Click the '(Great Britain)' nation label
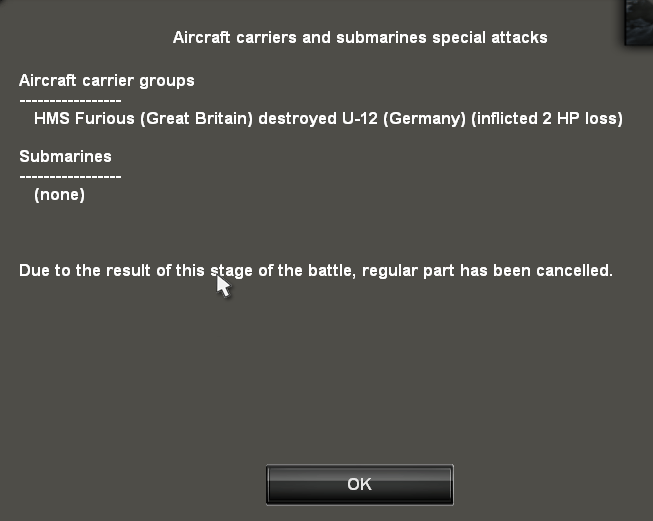Image resolution: width=653 pixels, height=521 pixels. tap(196, 119)
